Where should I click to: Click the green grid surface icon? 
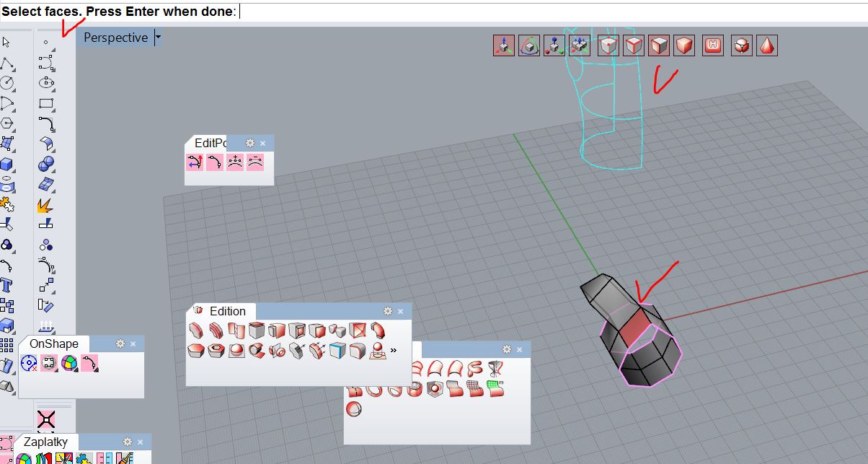[495, 389]
